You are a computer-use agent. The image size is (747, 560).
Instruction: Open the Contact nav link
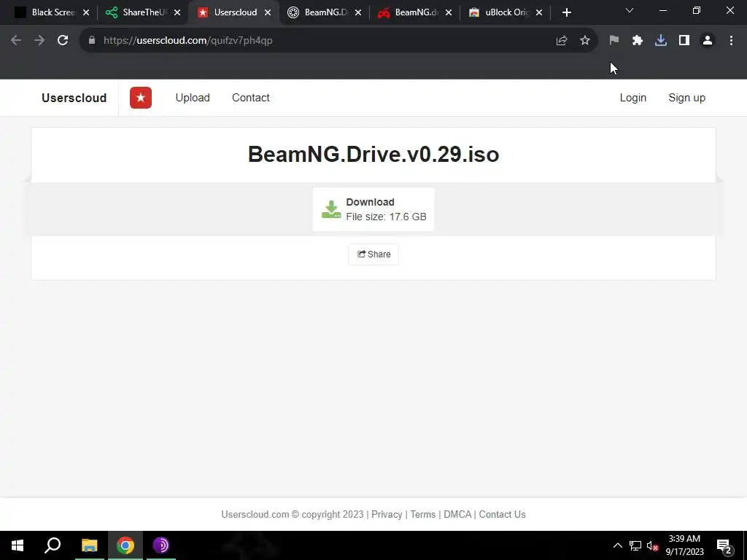(251, 98)
